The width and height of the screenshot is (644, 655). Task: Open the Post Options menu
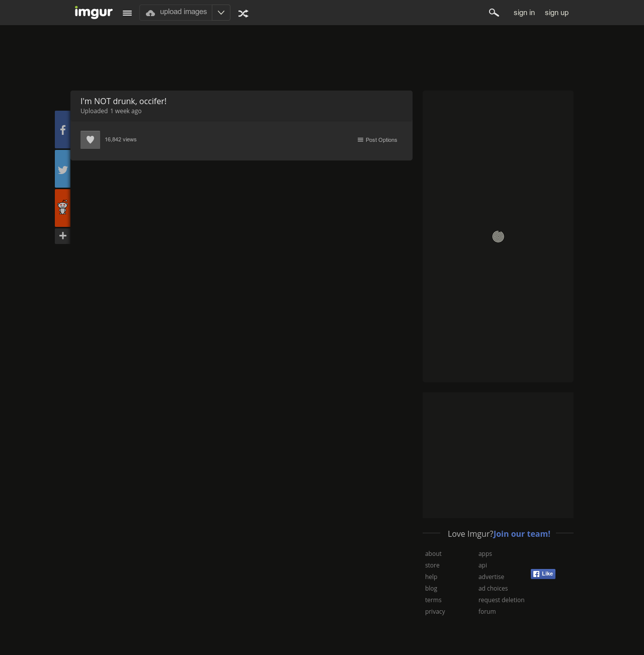click(377, 140)
